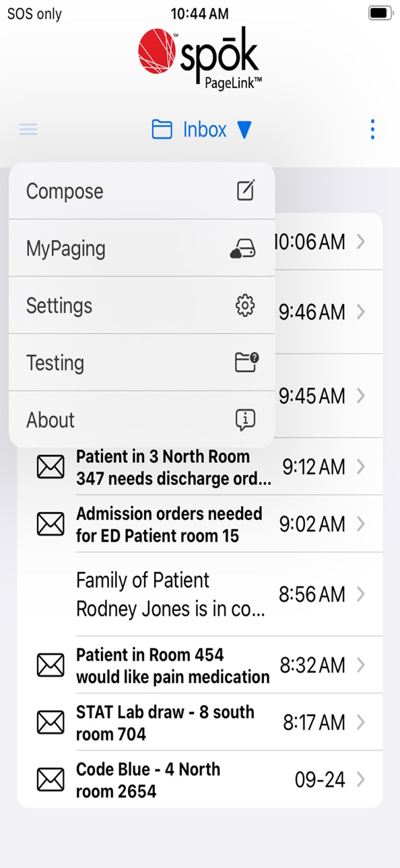Viewport: 400px width, 868px height.
Task: Tap the About info bubble icon
Action: (x=245, y=420)
